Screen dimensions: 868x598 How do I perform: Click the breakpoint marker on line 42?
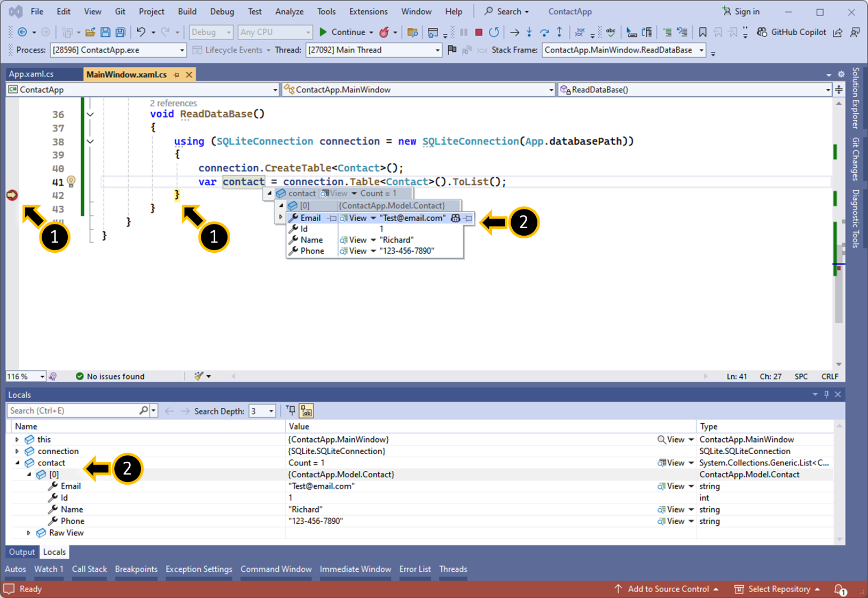12,195
